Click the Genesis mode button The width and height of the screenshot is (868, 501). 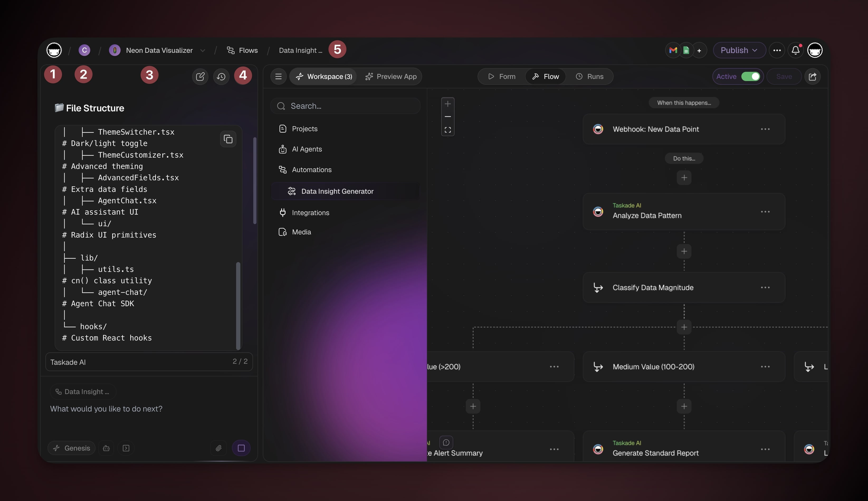[x=71, y=448]
